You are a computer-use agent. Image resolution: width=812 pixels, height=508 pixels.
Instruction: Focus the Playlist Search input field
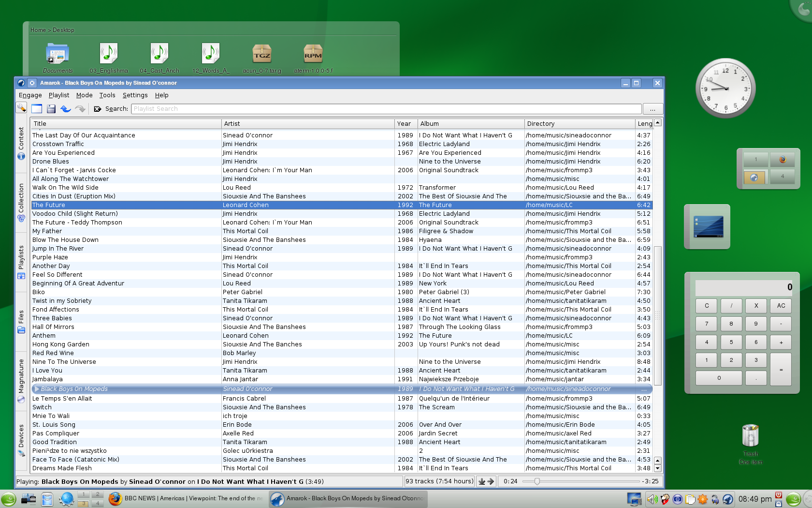click(x=386, y=109)
